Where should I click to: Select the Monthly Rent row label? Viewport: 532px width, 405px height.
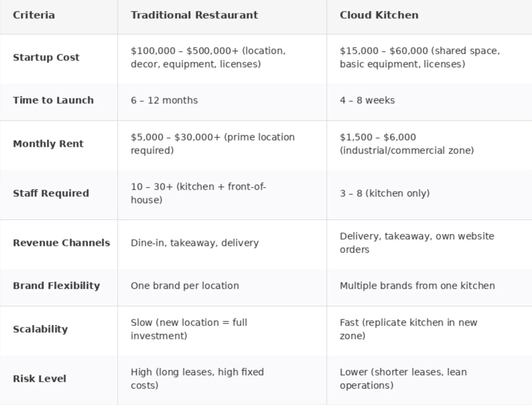pyautogui.click(x=48, y=144)
